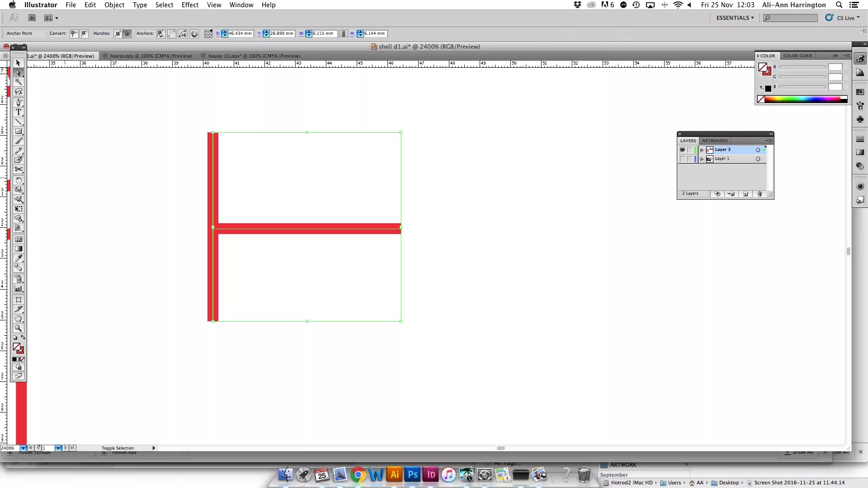Select the Type tool
The image size is (868, 488).
pos(19,112)
